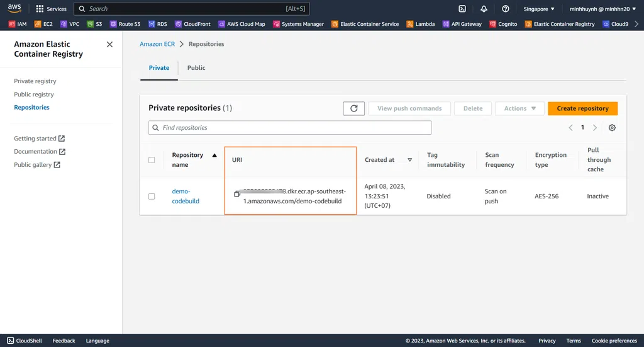Open Terms link in footer
The image size is (644, 347).
pyautogui.click(x=574, y=341)
